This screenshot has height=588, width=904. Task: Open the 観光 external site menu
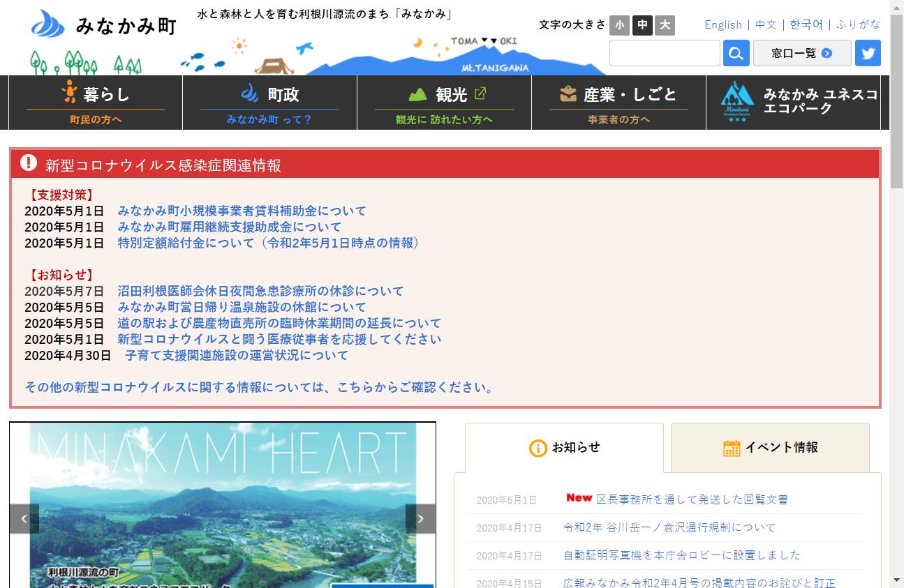pyautogui.click(x=444, y=103)
